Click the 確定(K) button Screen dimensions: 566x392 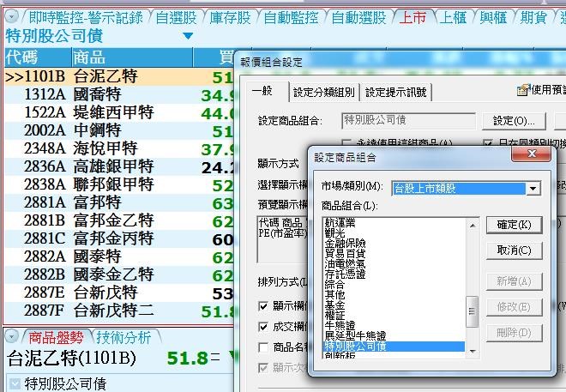[515, 225]
